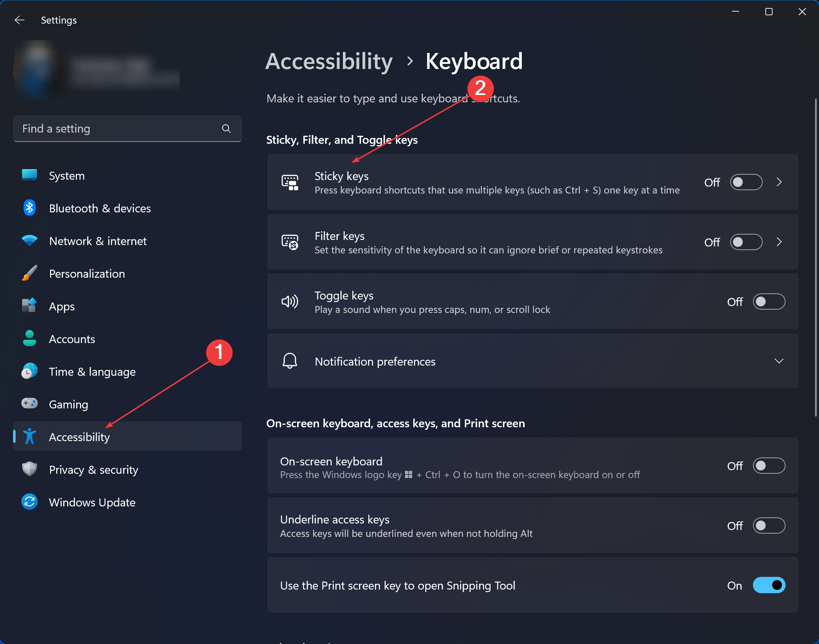Click the Find a setting search box
Viewport: 819px width, 644px height.
[117, 129]
